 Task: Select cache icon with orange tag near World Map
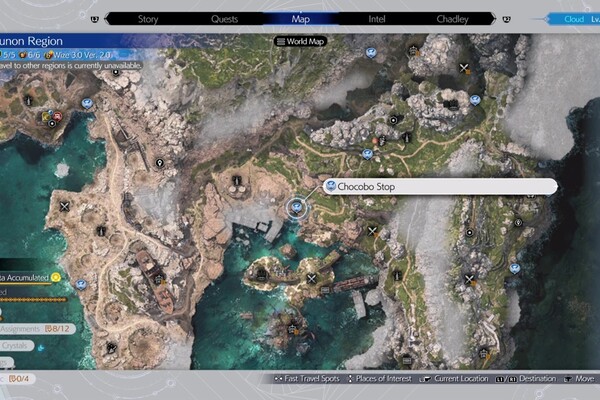click(x=414, y=51)
